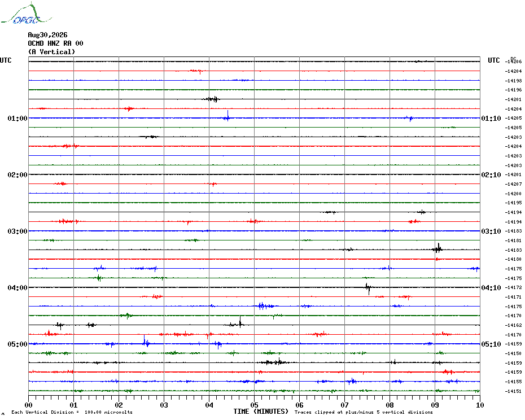This screenshot has width=525, height=420.
Task: Click the Each Vertical Division microvolts note
Action: (72, 412)
